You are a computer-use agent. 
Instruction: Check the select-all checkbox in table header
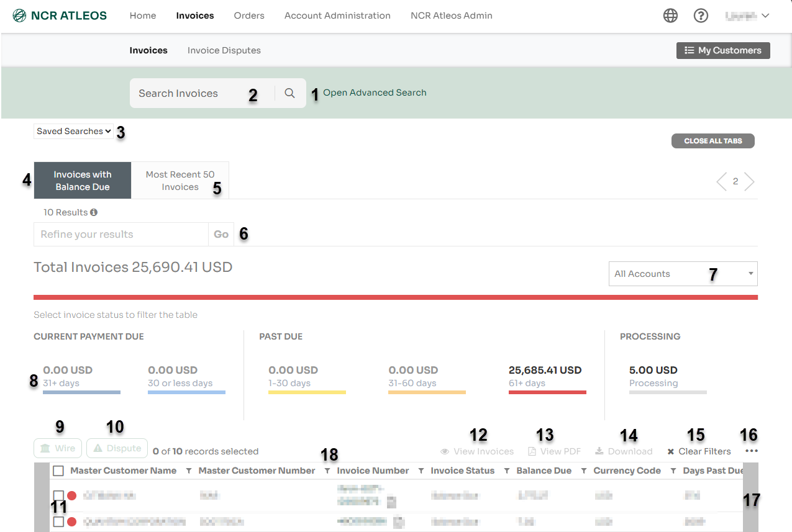pos(58,471)
